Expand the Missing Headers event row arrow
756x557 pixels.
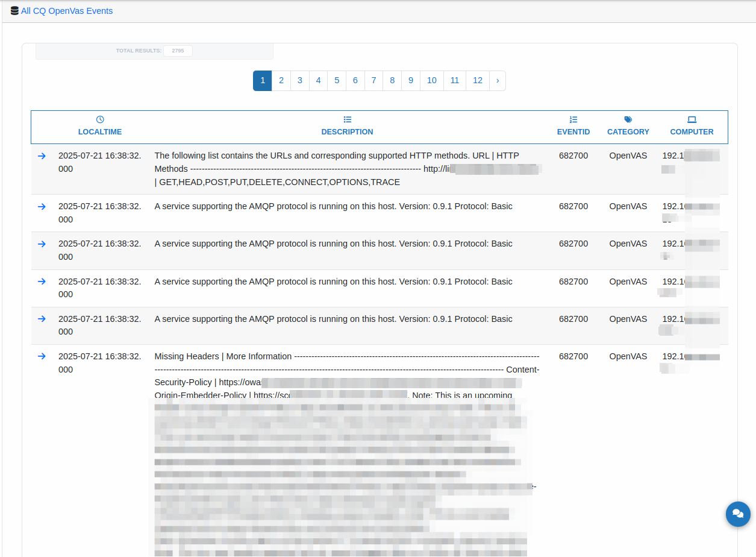click(42, 356)
